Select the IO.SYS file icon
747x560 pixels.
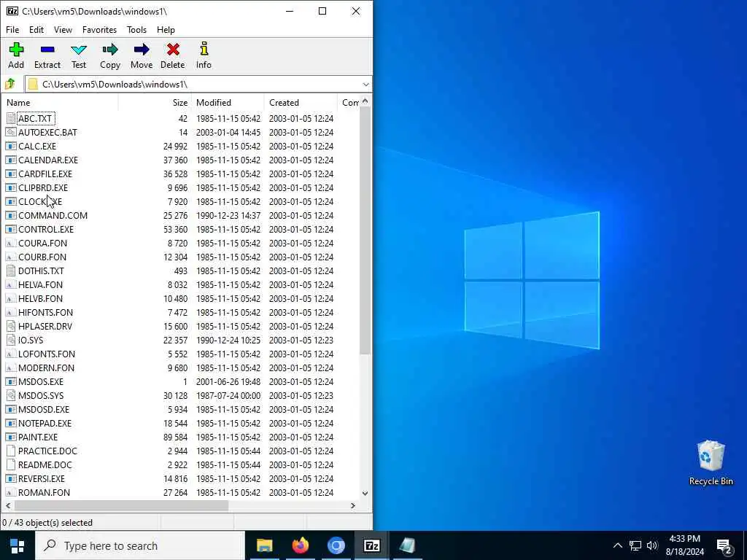click(x=11, y=340)
